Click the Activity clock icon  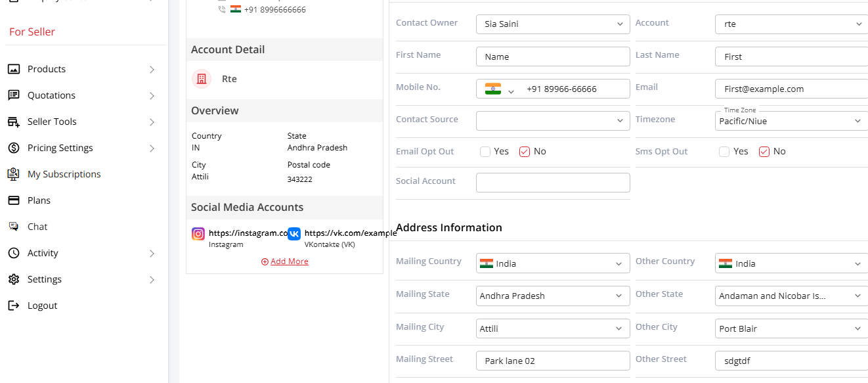14,253
